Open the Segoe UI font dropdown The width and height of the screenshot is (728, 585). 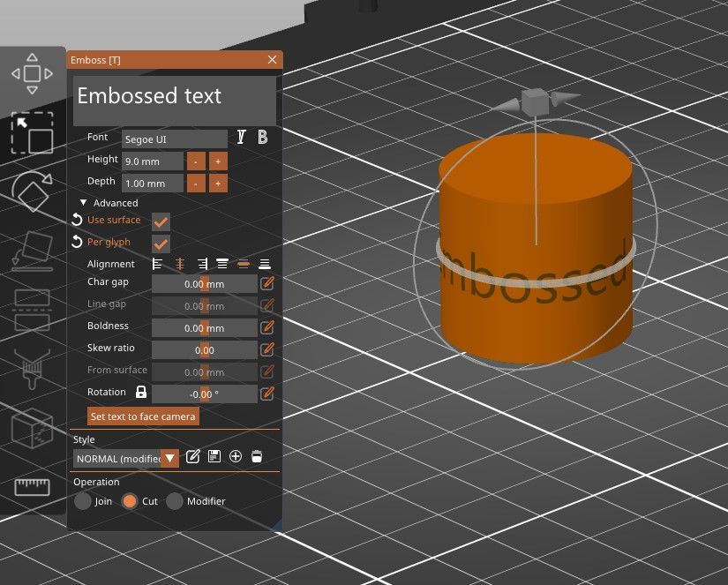tap(175, 139)
